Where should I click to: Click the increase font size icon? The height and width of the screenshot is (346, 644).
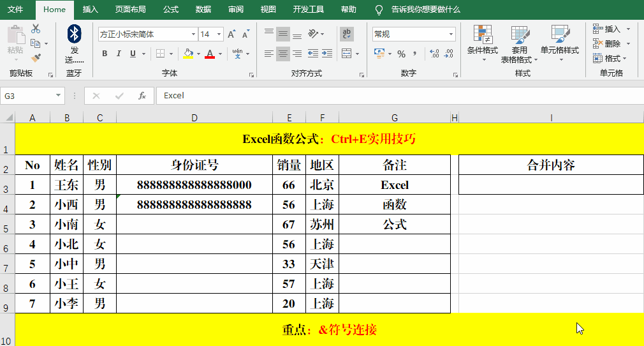point(231,34)
